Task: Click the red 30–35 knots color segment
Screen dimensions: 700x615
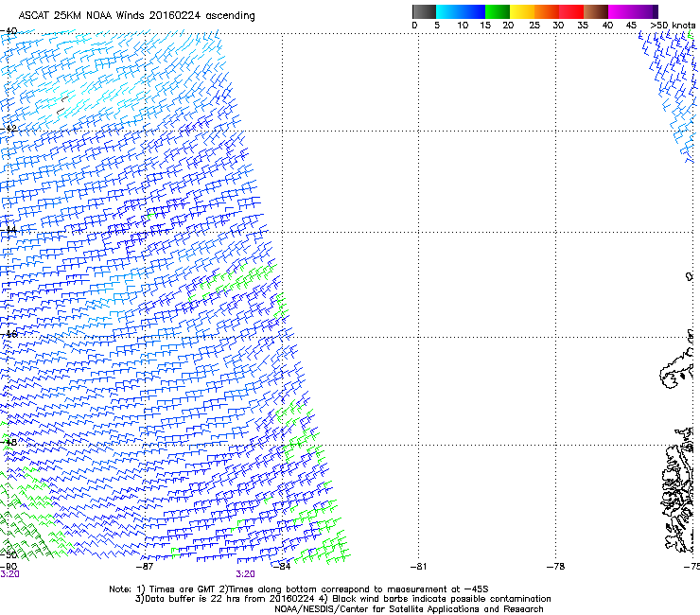Action: tap(571, 11)
